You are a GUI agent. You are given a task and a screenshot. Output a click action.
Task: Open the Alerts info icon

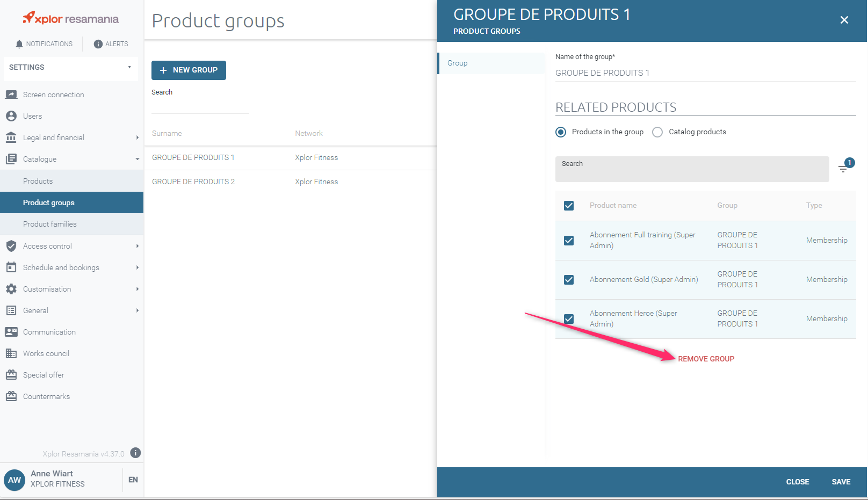98,44
